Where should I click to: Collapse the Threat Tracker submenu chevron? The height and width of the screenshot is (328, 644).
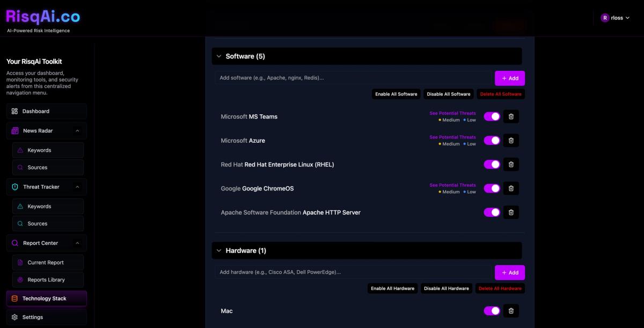pyautogui.click(x=77, y=187)
